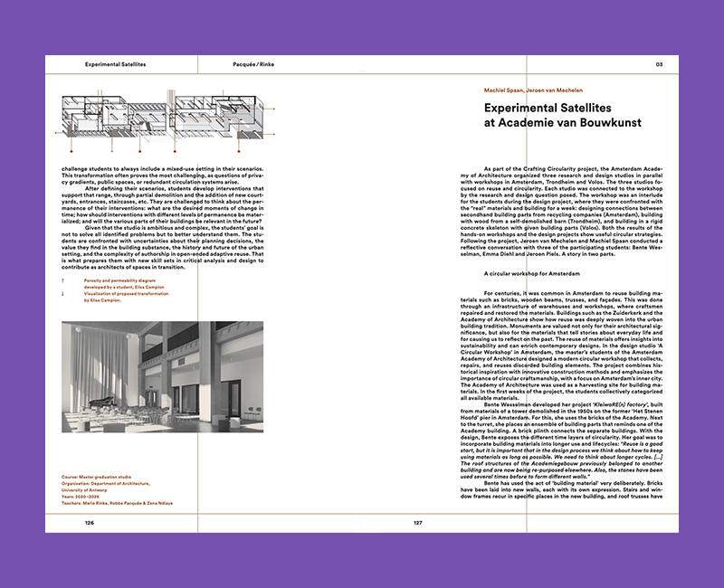Click the 'Course: Master graduation studio' line
The image size is (724, 588).
coord(97,478)
